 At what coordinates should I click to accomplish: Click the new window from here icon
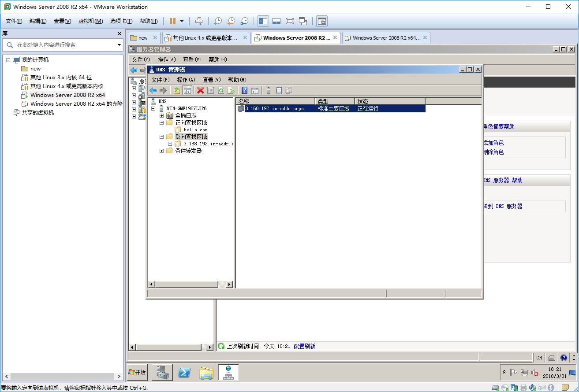click(254, 90)
